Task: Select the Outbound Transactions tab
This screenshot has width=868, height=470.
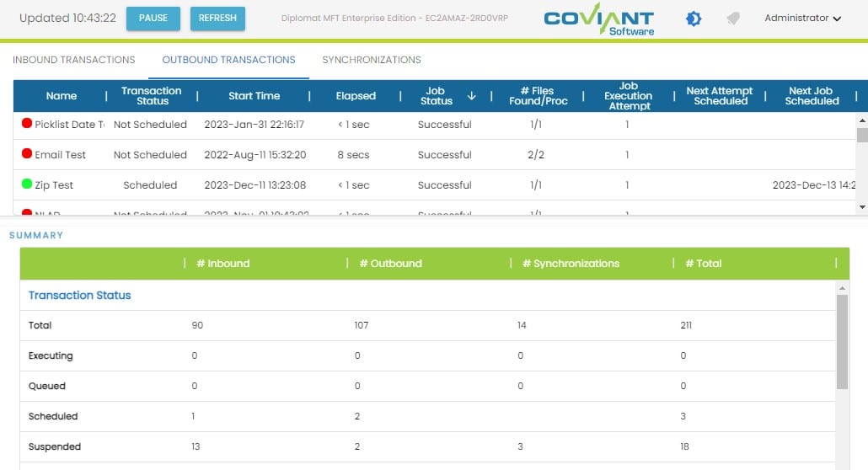Action: (x=228, y=60)
